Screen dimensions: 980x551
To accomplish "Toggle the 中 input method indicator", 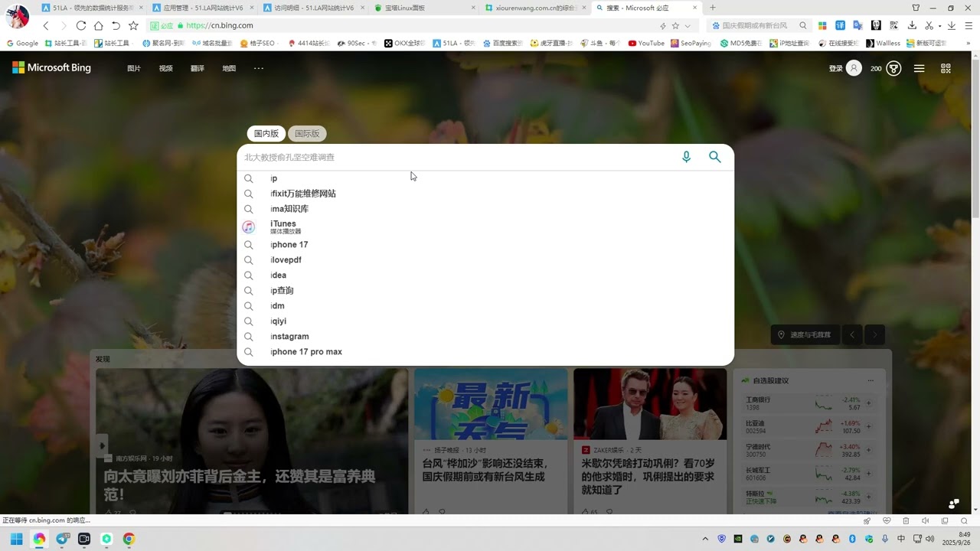I will click(x=901, y=539).
